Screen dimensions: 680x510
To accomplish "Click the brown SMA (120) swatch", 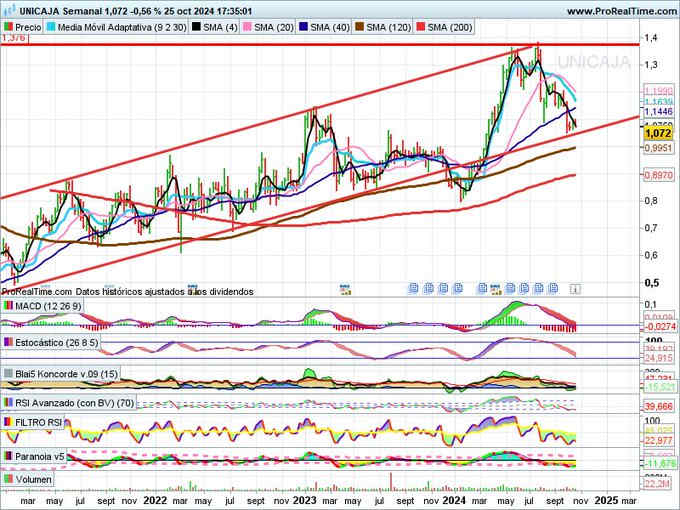I will [x=360, y=27].
